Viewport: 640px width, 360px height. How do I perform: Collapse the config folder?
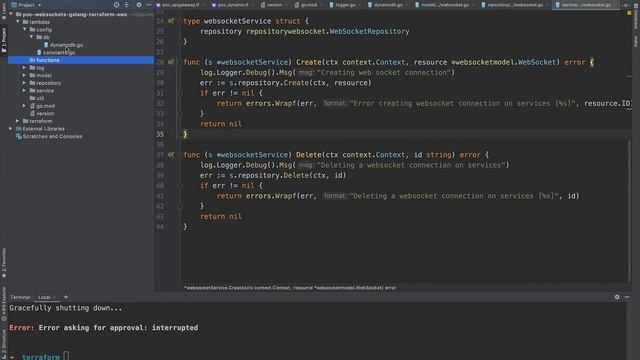point(25,29)
